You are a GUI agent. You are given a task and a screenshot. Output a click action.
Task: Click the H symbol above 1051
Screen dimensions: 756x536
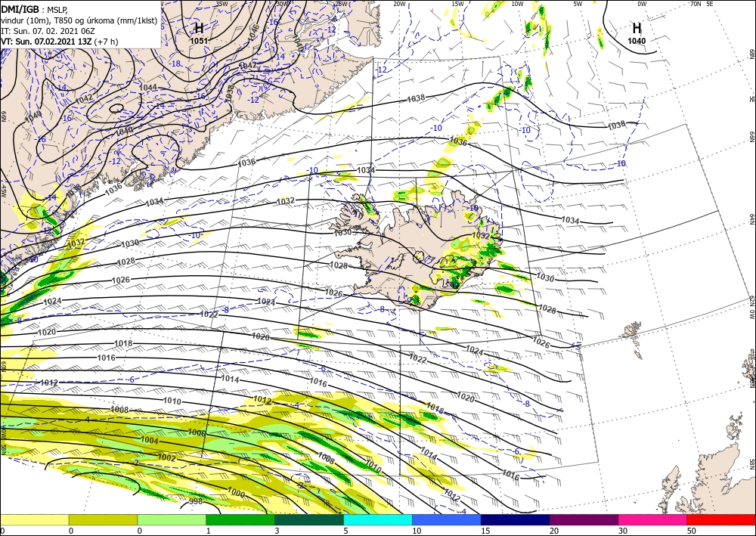(x=199, y=28)
